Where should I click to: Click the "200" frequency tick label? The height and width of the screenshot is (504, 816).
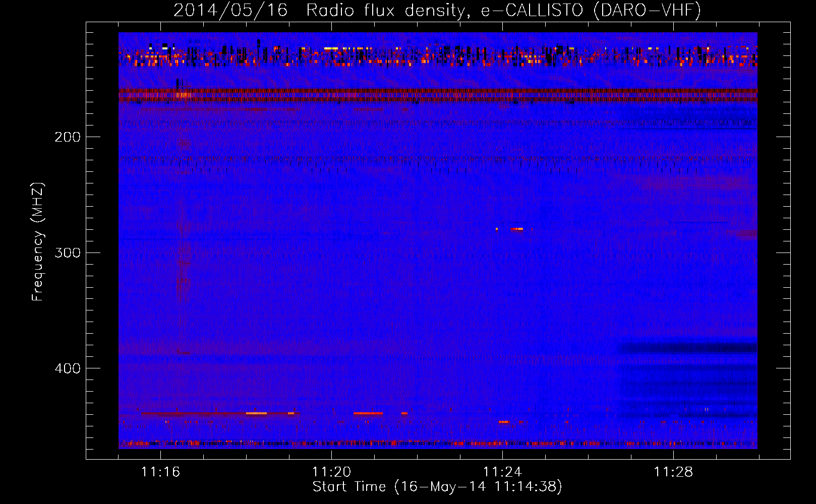(68, 137)
